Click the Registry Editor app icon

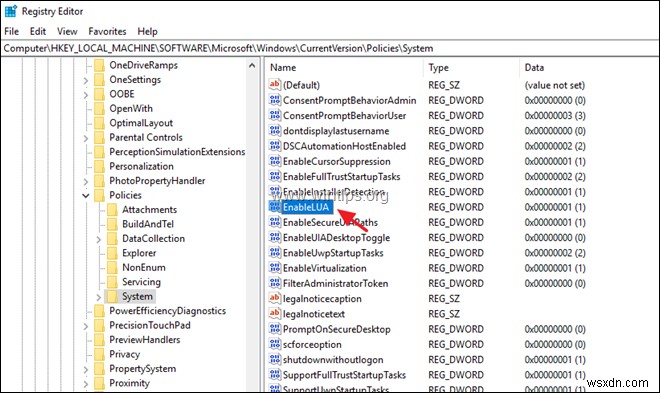click(x=11, y=11)
